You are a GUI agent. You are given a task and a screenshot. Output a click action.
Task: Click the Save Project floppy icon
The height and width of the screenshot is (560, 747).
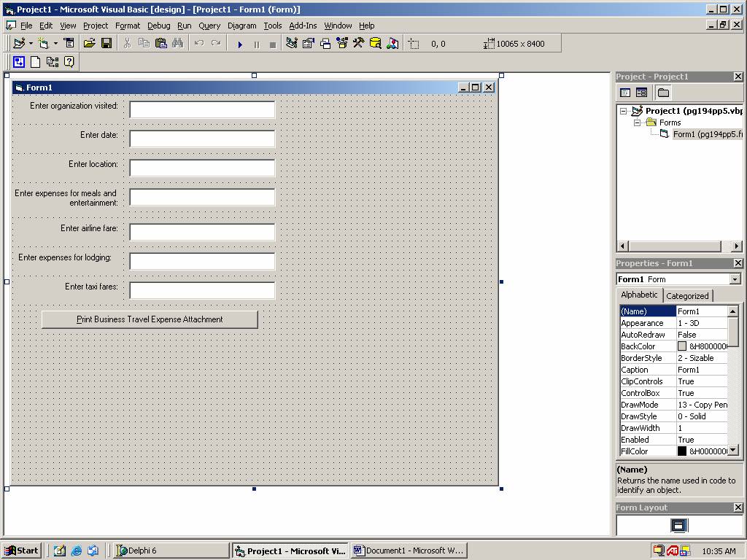[107, 44]
